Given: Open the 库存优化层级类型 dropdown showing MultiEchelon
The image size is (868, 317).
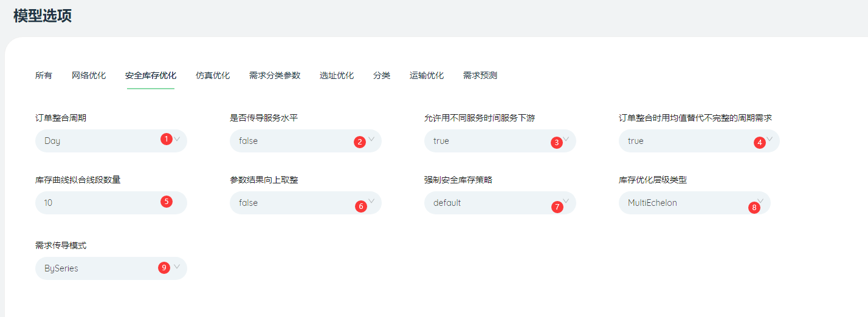Looking at the screenshot, I should (695, 203).
